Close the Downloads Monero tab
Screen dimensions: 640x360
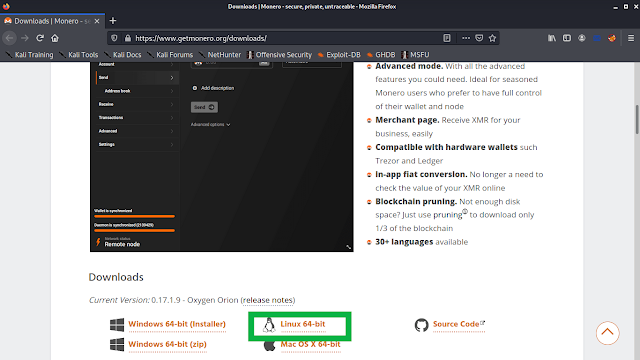click(97, 21)
